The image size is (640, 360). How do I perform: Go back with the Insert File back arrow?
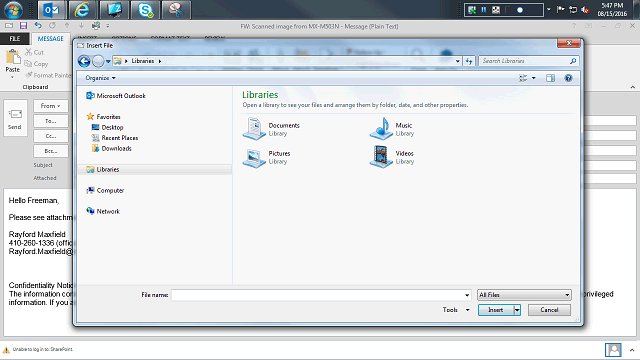click(84, 61)
